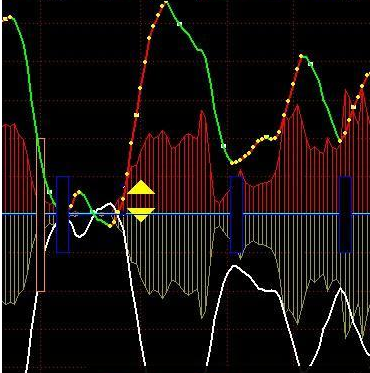Click the white line's hump above the zero line
The image size is (370, 373).
[x=107, y=205]
